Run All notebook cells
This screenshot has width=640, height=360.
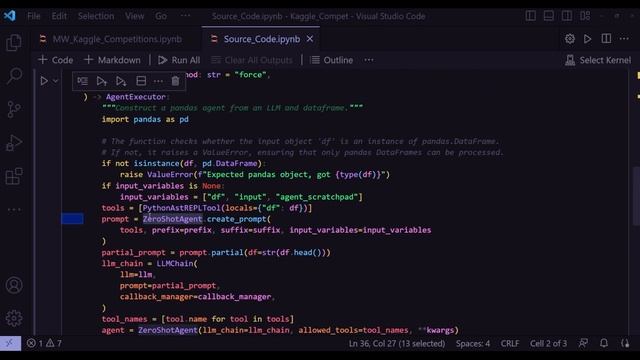[179, 60]
